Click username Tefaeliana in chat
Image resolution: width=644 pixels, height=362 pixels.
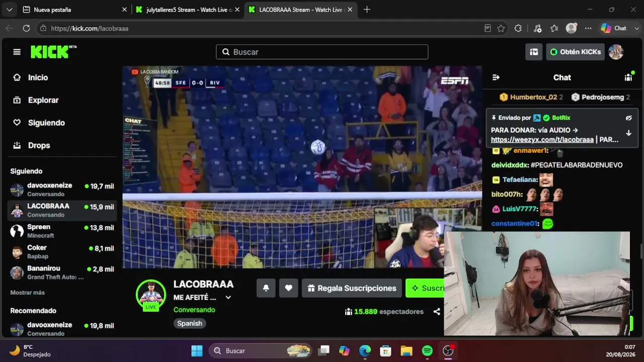pos(520,180)
